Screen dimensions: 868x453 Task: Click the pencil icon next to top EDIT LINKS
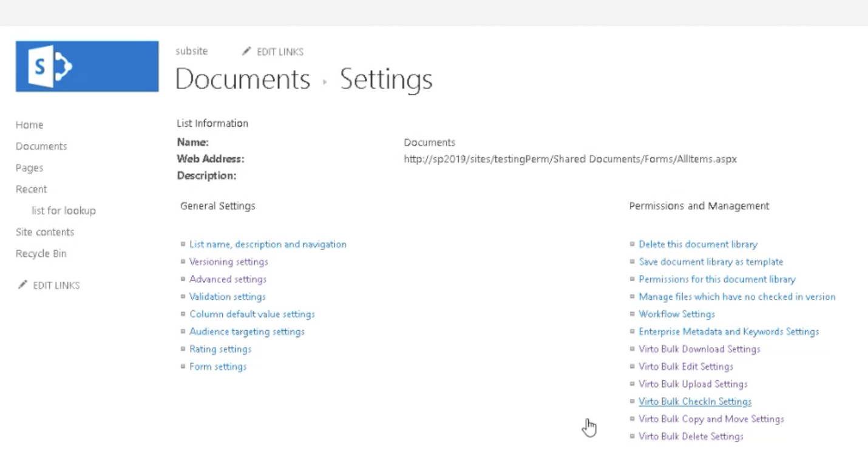tap(246, 51)
